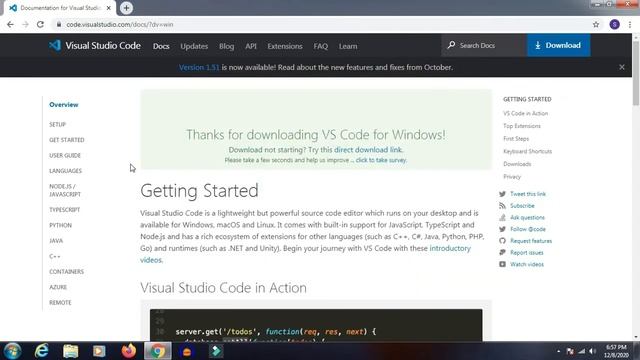Open the Updates menu item
This screenshot has height=360, width=640.
tap(194, 46)
